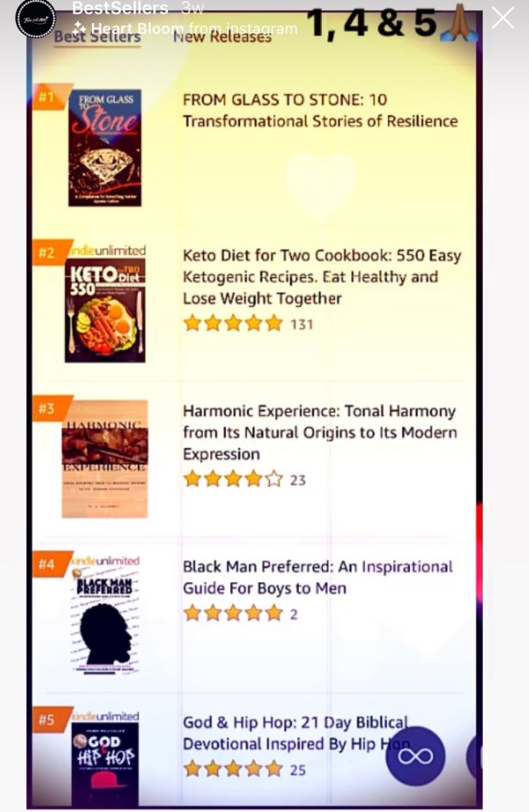Open the BestSellers profile avatar
The width and height of the screenshot is (529, 812).
(36, 18)
